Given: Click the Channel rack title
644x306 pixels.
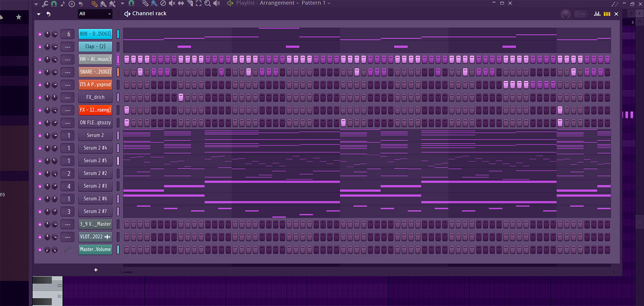Looking at the screenshot, I should [149, 13].
